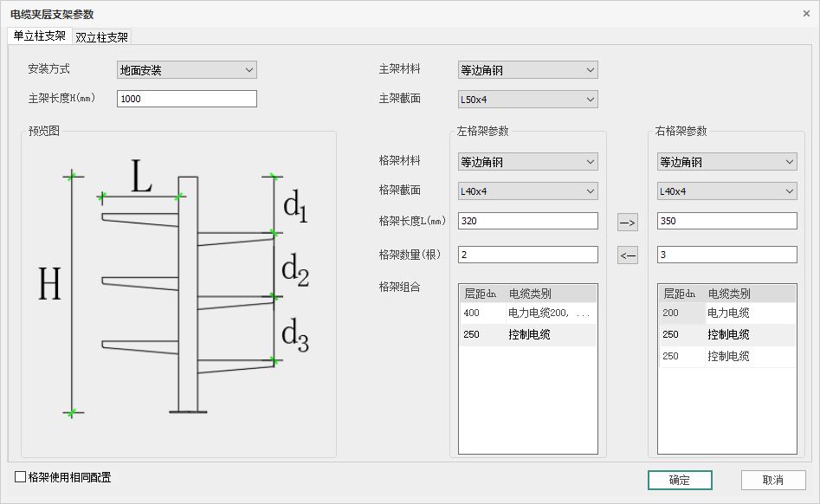Select right list row 200 电力电缆
Viewport: 820px width, 504px height.
click(726, 313)
